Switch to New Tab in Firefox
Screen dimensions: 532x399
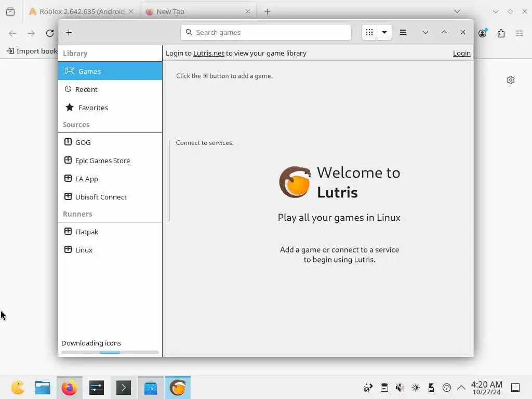(x=198, y=11)
